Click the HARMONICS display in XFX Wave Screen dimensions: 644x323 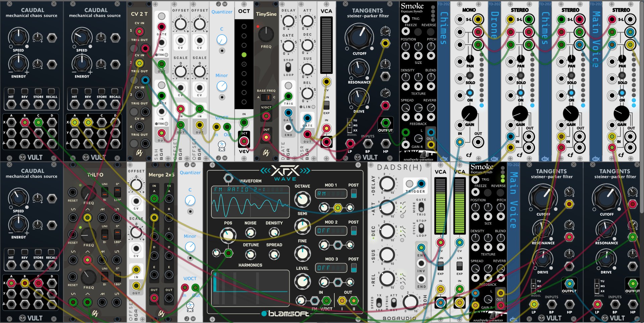click(x=250, y=288)
